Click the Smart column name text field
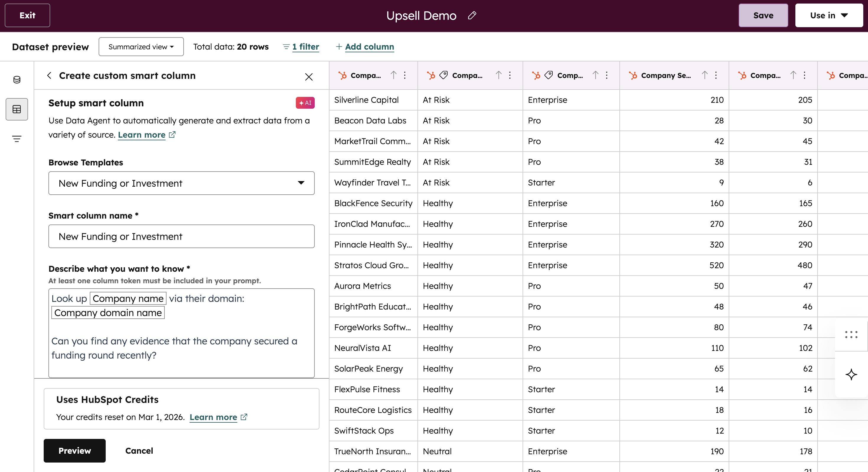The width and height of the screenshot is (868, 472). [181, 236]
